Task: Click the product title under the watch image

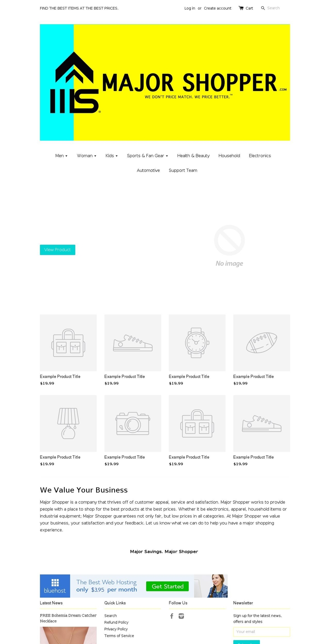Action: [x=189, y=376]
